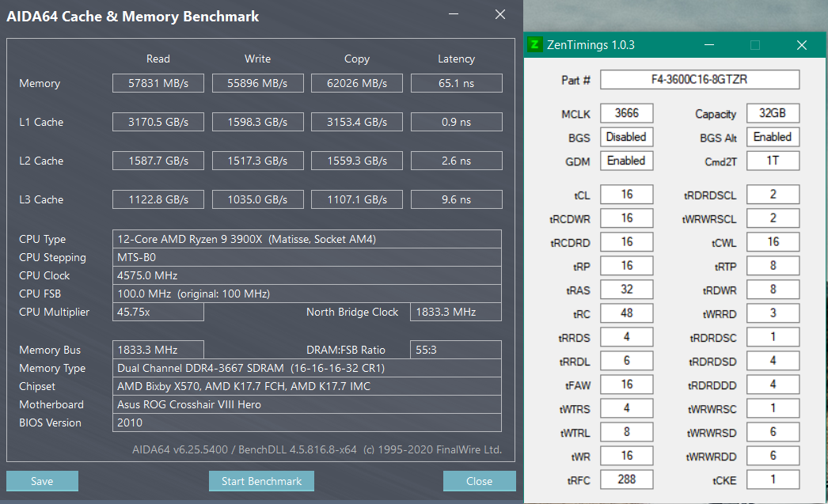Click Motherboard field Asus ROG Crosshair VIII Hero

pos(307,404)
